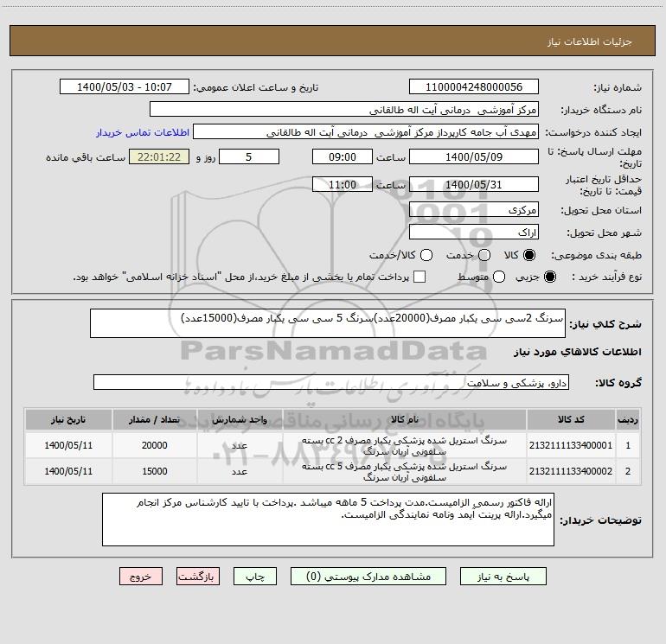Click the general need description text box

click(328, 323)
